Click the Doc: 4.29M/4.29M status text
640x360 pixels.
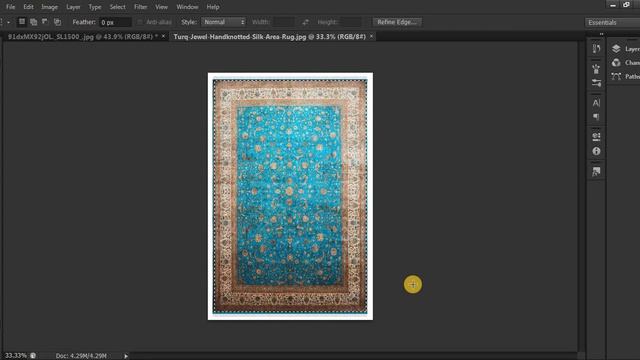(x=81, y=356)
